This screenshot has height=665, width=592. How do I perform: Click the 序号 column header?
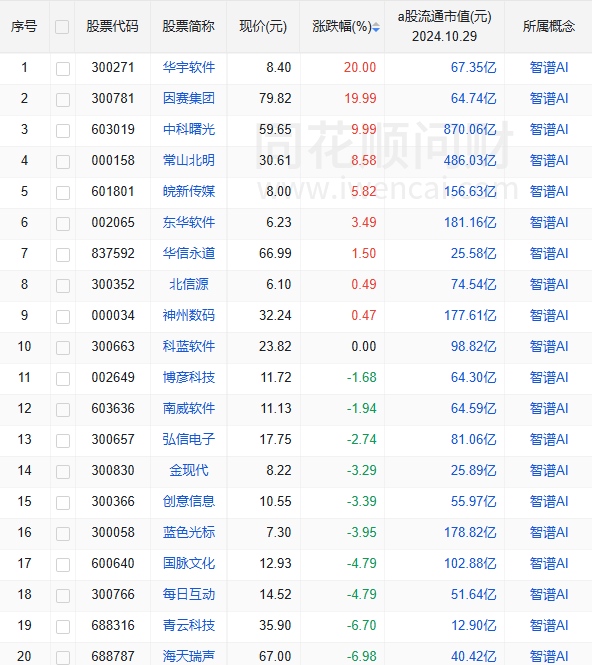coord(24,26)
